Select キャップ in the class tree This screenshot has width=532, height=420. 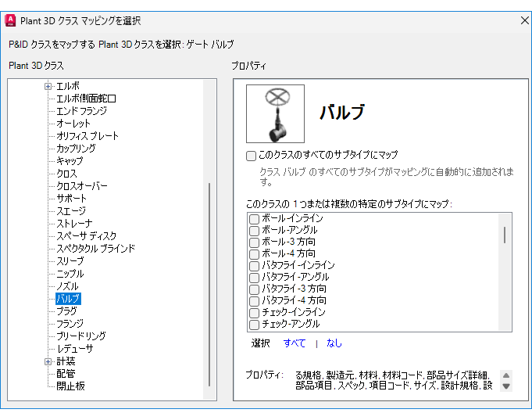pos(70,161)
